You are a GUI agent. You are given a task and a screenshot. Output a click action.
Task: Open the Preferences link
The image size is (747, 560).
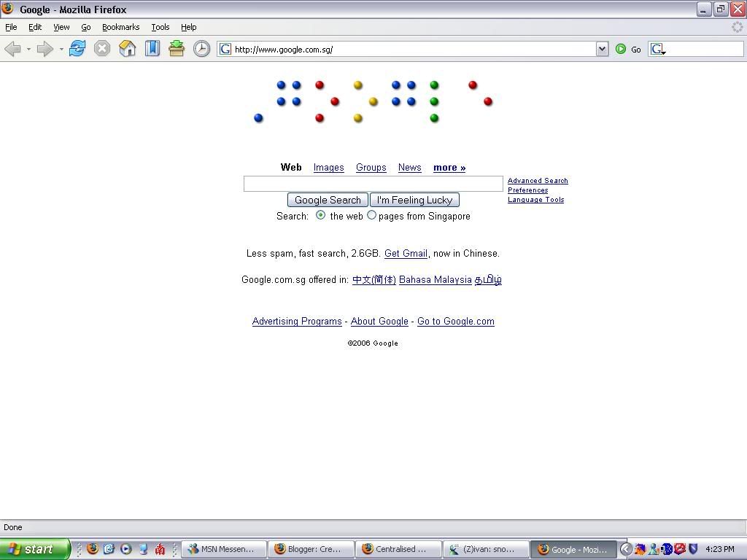point(528,190)
